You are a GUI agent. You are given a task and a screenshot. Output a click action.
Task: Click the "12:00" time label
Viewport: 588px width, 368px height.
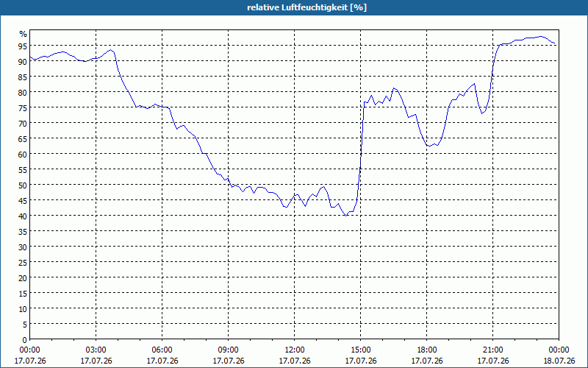click(x=295, y=350)
